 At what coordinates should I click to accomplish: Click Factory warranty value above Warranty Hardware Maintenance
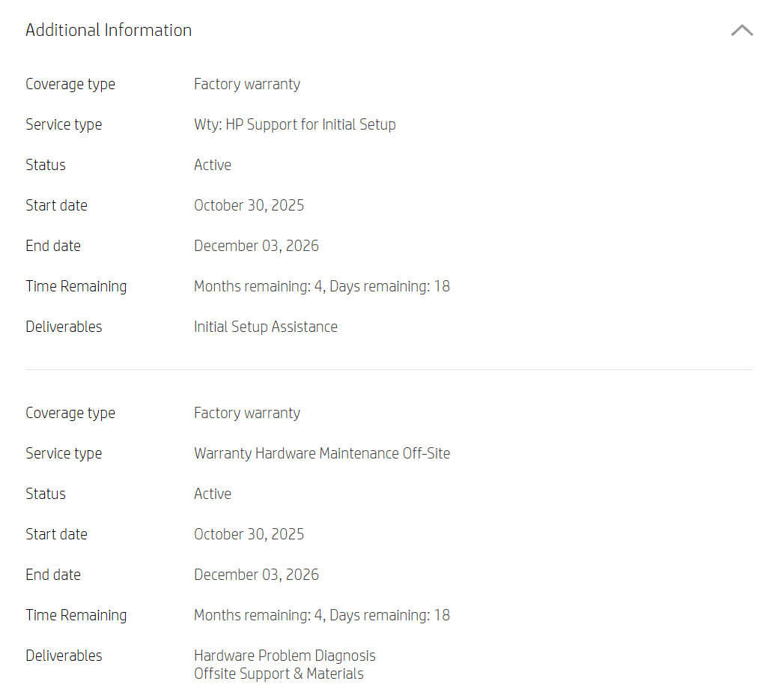point(247,413)
